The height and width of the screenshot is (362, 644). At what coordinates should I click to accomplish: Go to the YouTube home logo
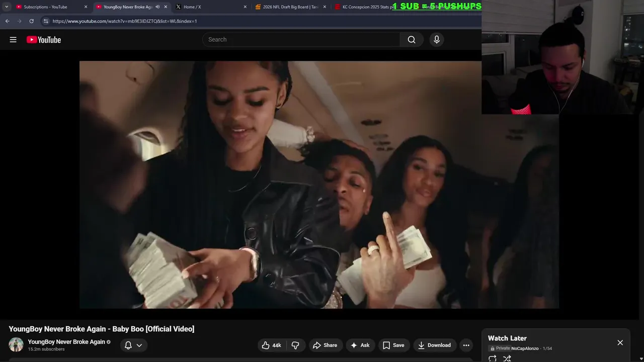44,40
